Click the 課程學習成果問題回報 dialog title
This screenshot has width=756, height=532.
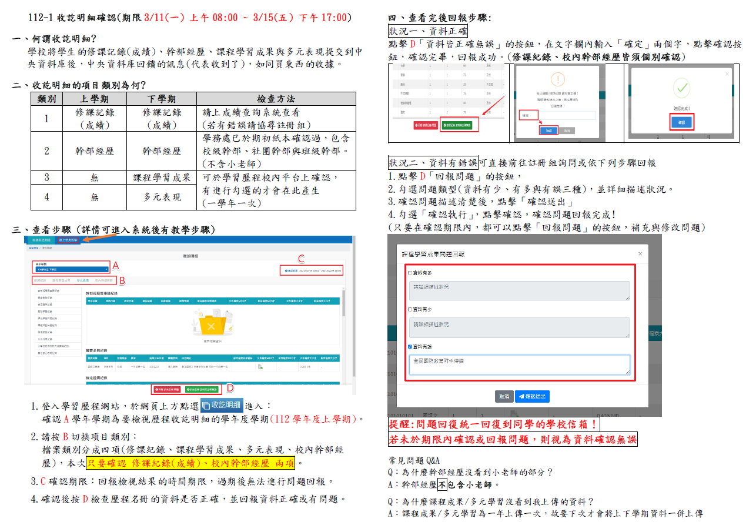click(x=433, y=254)
